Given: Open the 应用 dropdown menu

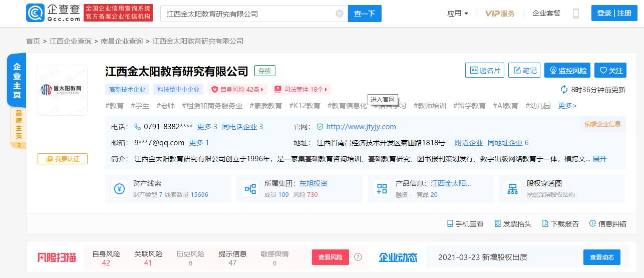Looking at the screenshot, I should point(458,14).
